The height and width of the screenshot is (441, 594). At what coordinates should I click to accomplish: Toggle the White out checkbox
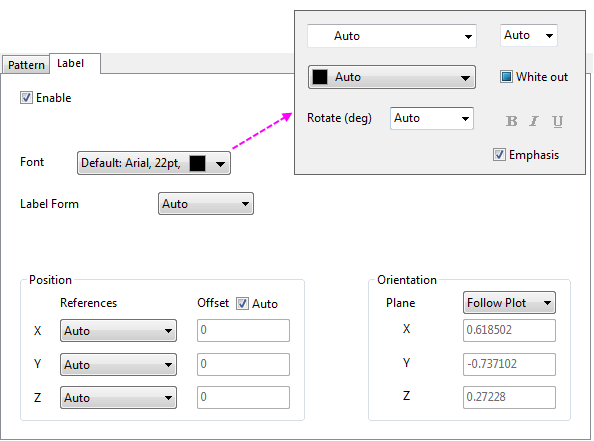tap(506, 77)
